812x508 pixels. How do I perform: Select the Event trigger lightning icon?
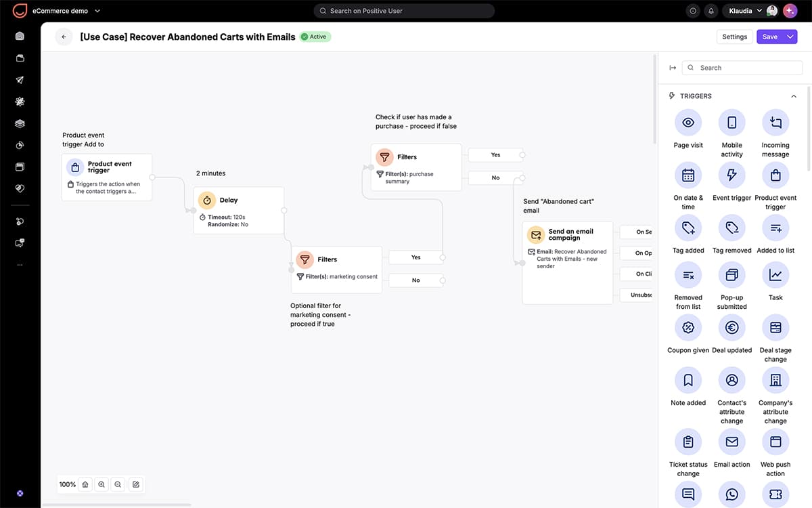731,175
